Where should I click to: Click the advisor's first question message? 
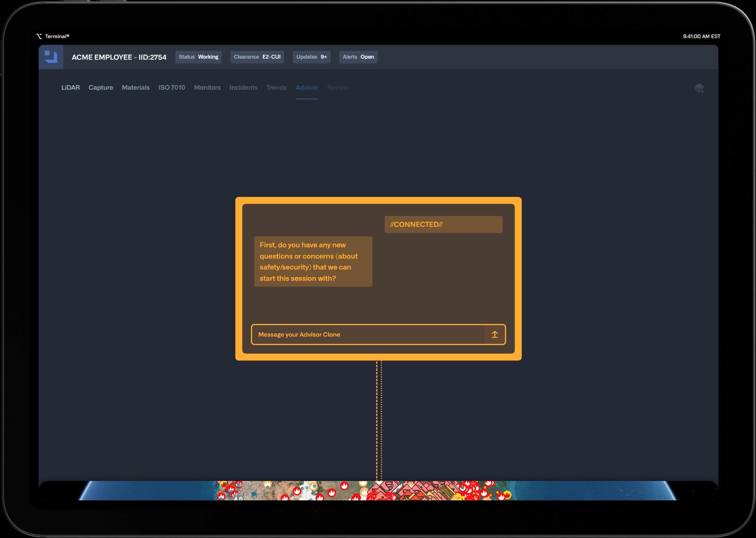pos(313,261)
